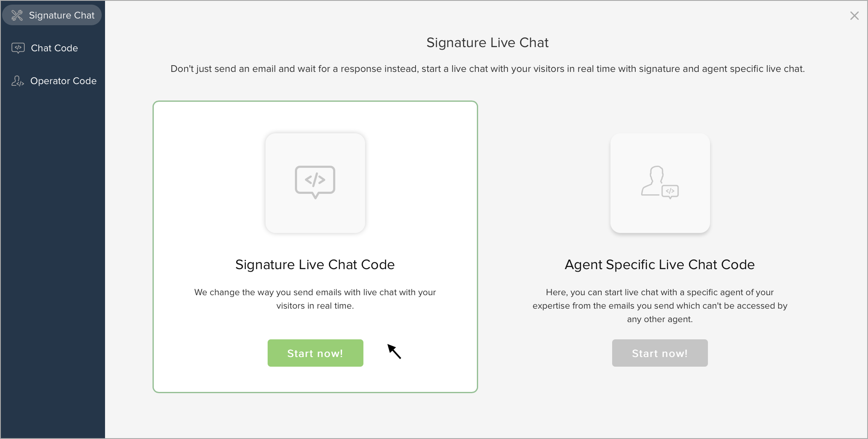Click the Signature Live Chat page heading

tap(487, 42)
